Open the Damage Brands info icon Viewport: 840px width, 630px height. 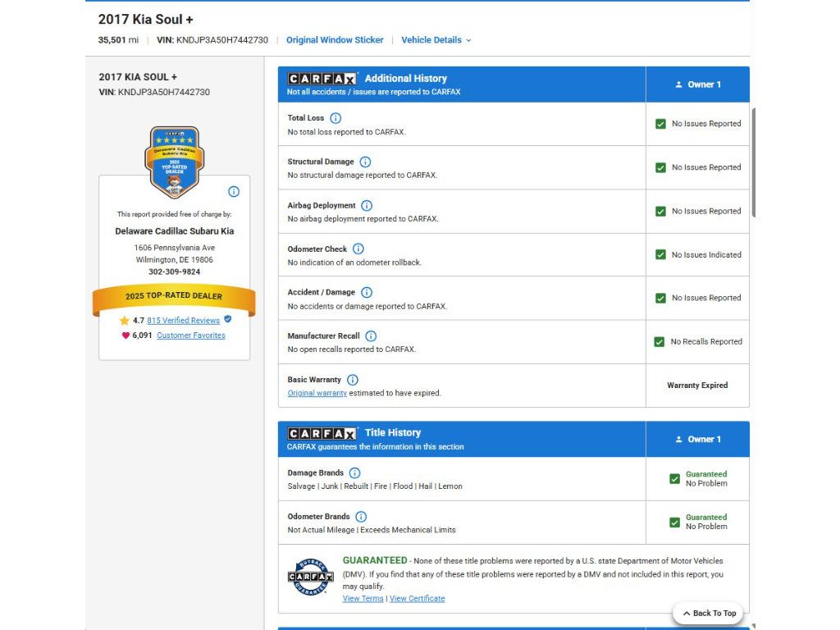click(354, 473)
